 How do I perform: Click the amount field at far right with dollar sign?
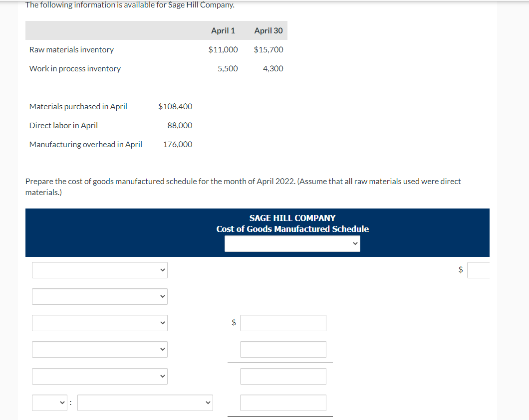coord(479,270)
